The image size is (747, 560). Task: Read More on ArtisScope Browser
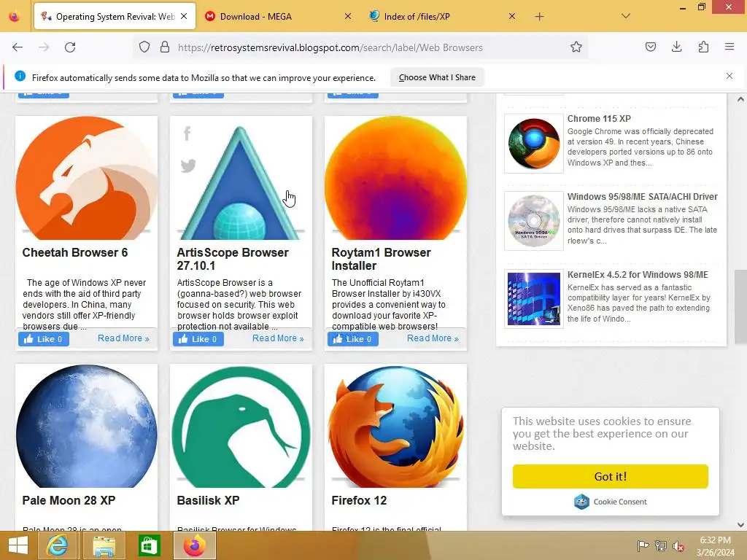point(278,338)
